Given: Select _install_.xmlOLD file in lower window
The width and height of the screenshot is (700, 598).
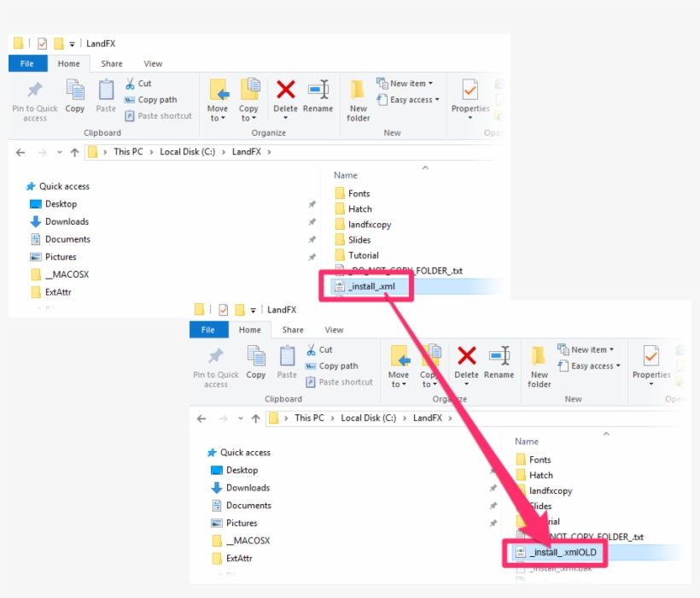Looking at the screenshot, I should coord(557,553).
